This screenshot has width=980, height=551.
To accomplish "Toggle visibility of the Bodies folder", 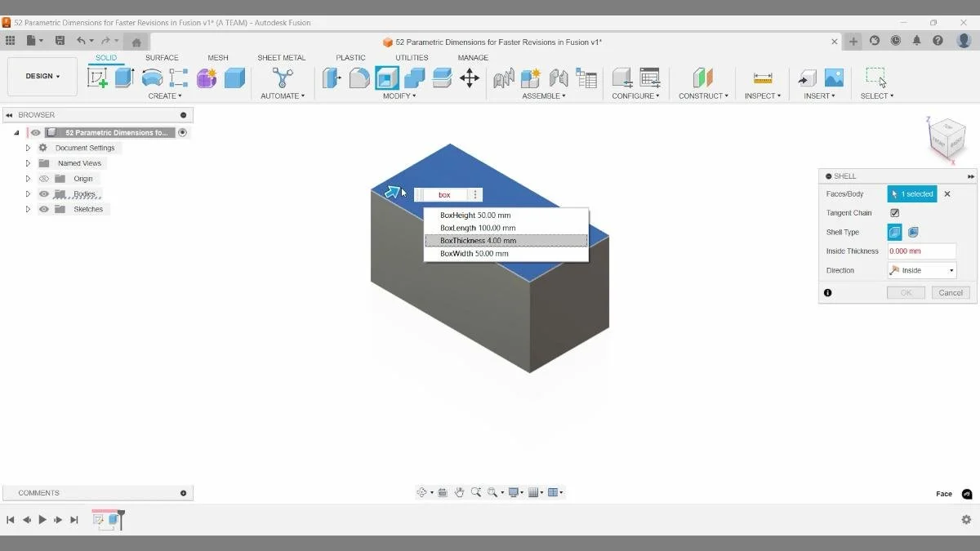I will pos(44,193).
